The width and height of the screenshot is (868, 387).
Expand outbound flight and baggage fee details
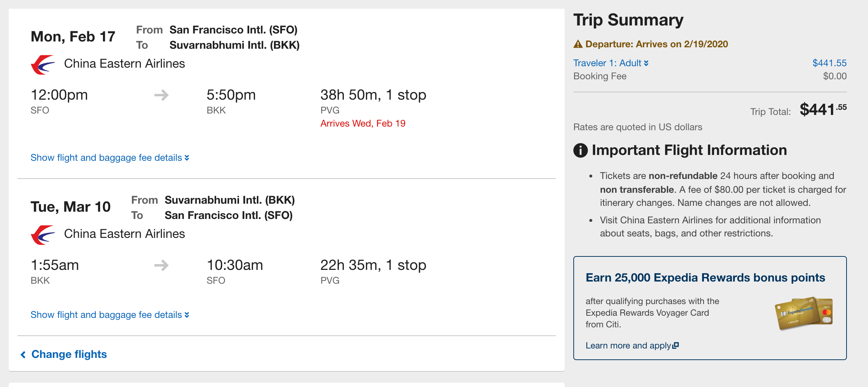110,158
